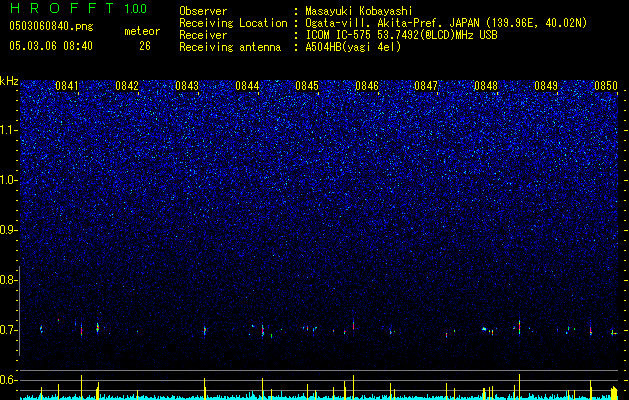Click the HROFFT 1.0.0 title text
Viewport: 629px width, 400px height.
click(79, 8)
